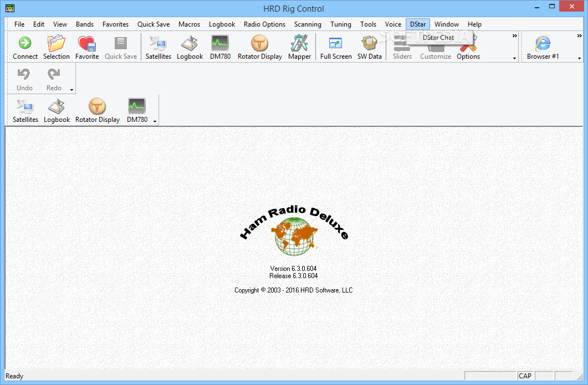Open Satellites from the main toolbar

(x=158, y=43)
